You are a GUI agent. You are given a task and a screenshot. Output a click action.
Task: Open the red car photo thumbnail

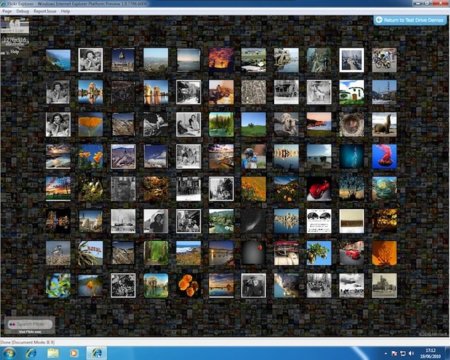[x=352, y=253]
